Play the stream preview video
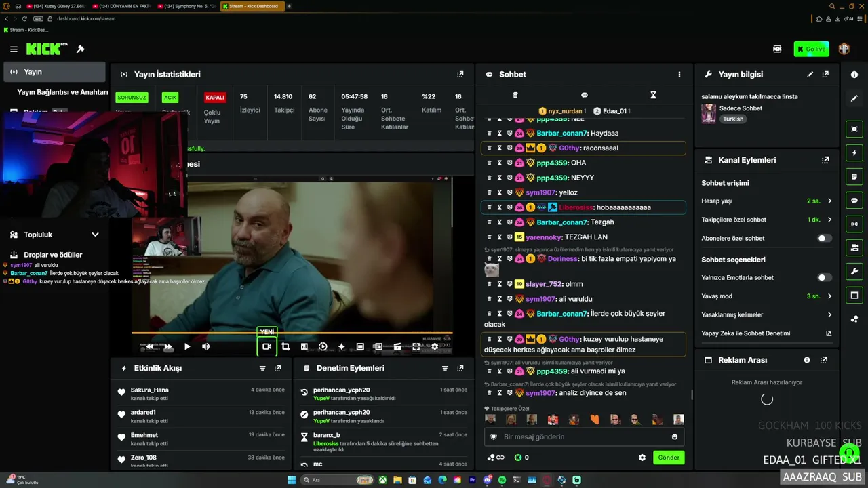868x488 pixels. click(x=187, y=347)
